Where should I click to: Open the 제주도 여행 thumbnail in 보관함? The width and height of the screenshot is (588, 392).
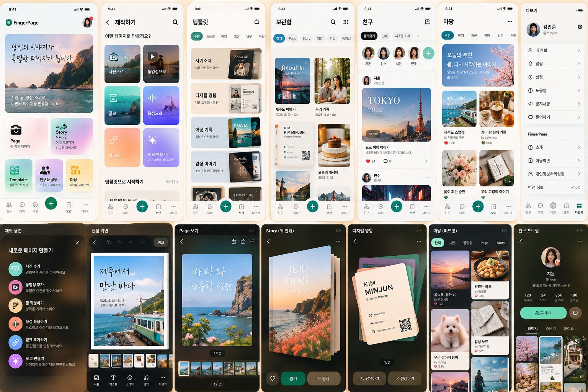292,81
